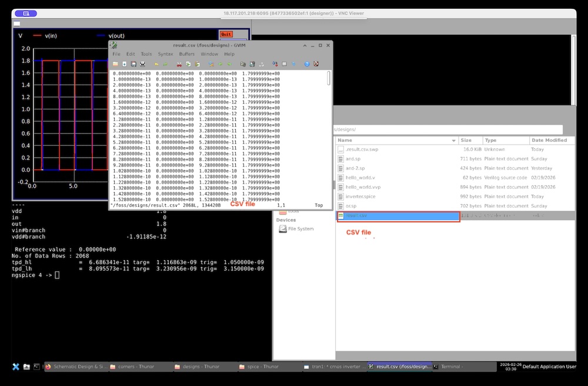Viewport: 588px width, 386px height.
Task: Click the Print icon in GVIM toolbar
Action: pos(142,64)
